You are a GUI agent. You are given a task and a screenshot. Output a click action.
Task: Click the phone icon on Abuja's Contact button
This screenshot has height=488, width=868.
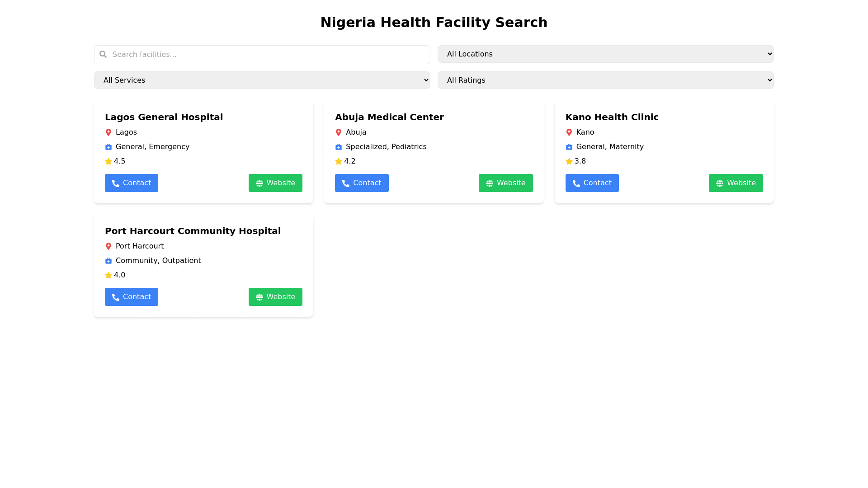click(x=346, y=183)
